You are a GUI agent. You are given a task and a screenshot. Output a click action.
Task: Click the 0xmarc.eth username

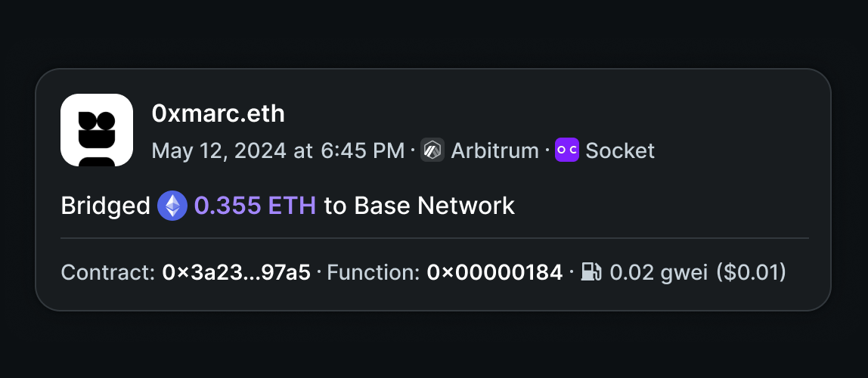click(218, 113)
